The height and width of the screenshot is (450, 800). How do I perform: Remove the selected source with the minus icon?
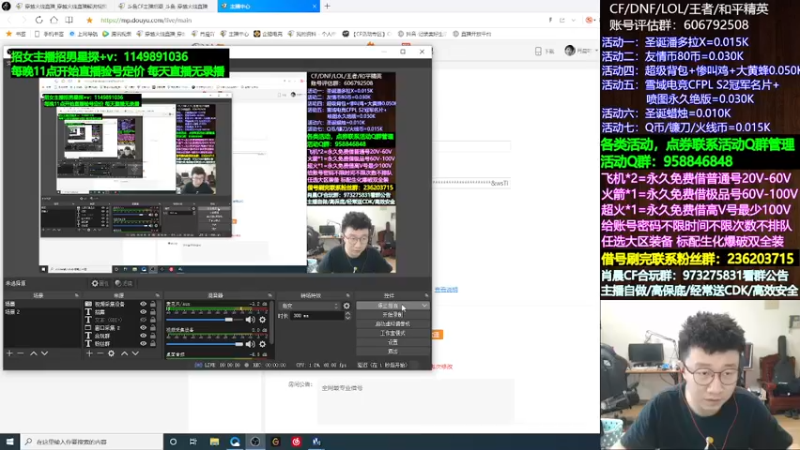100,353
